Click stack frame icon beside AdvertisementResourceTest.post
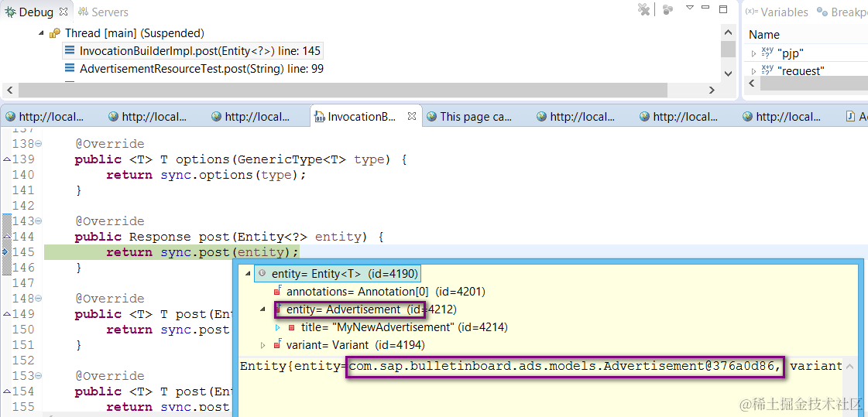The height and width of the screenshot is (417, 868). click(x=70, y=68)
